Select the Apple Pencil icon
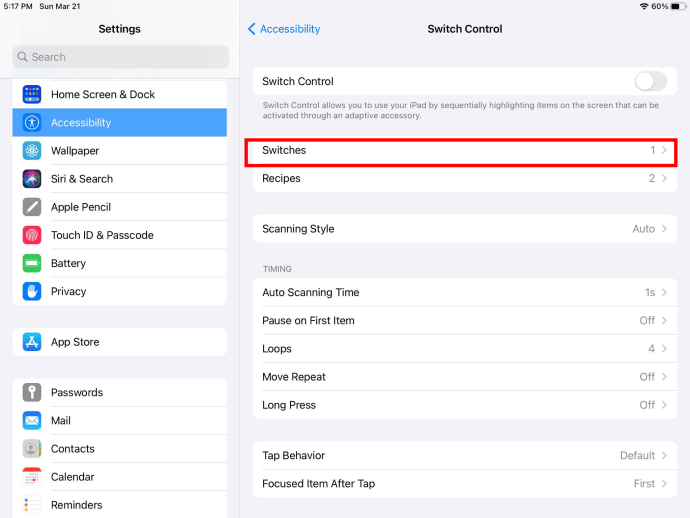Screen dimensions: 690x518 [x=32, y=207]
